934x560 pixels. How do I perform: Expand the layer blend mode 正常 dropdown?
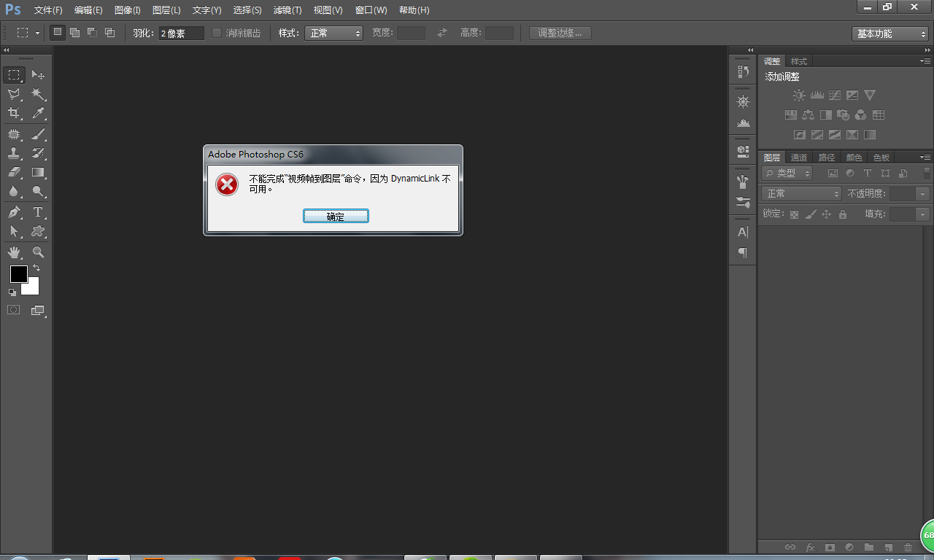801,193
